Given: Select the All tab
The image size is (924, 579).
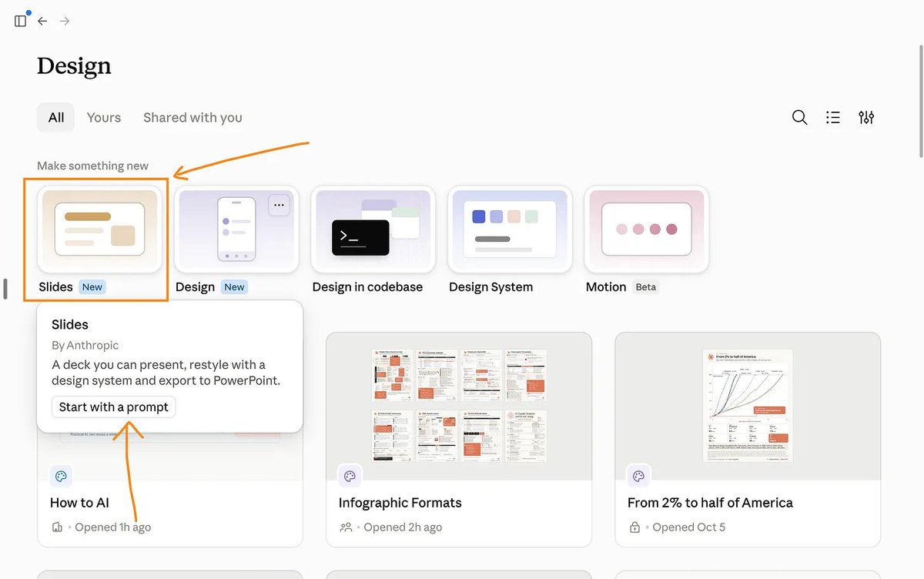Looking at the screenshot, I should tap(56, 118).
